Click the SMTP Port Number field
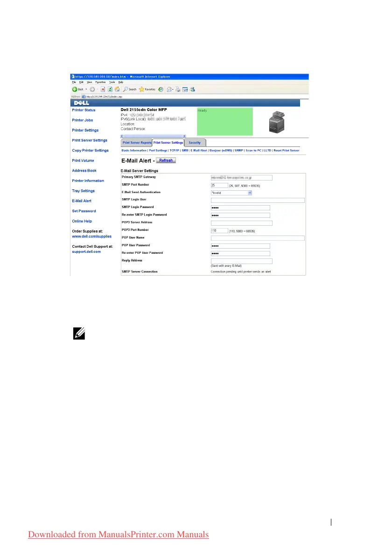The width and height of the screenshot is (392, 556). point(219,186)
